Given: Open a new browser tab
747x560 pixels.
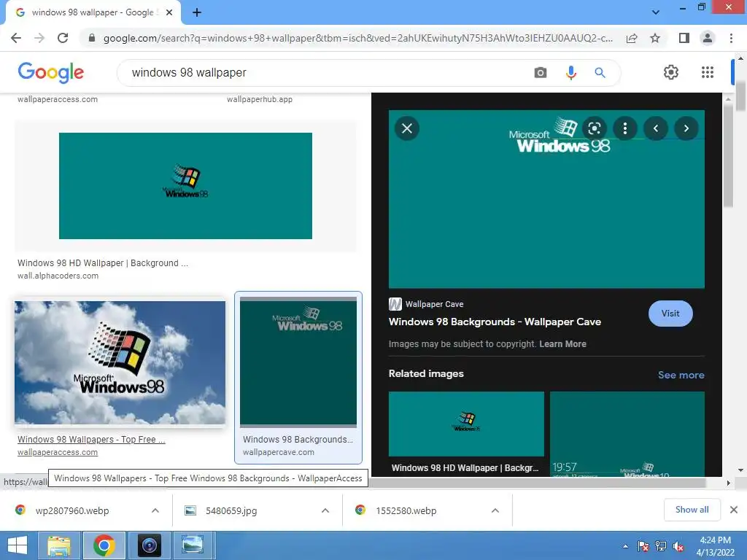Looking at the screenshot, I should 197,12.
